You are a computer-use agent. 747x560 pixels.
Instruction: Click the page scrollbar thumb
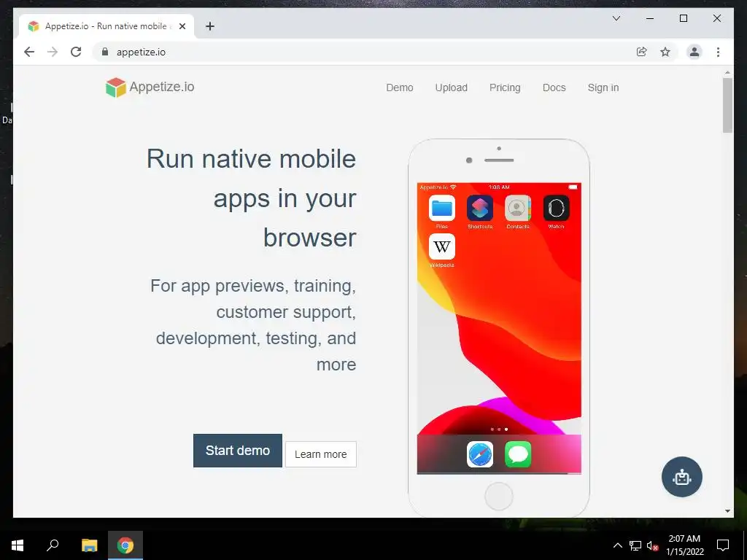pos(727,105)
